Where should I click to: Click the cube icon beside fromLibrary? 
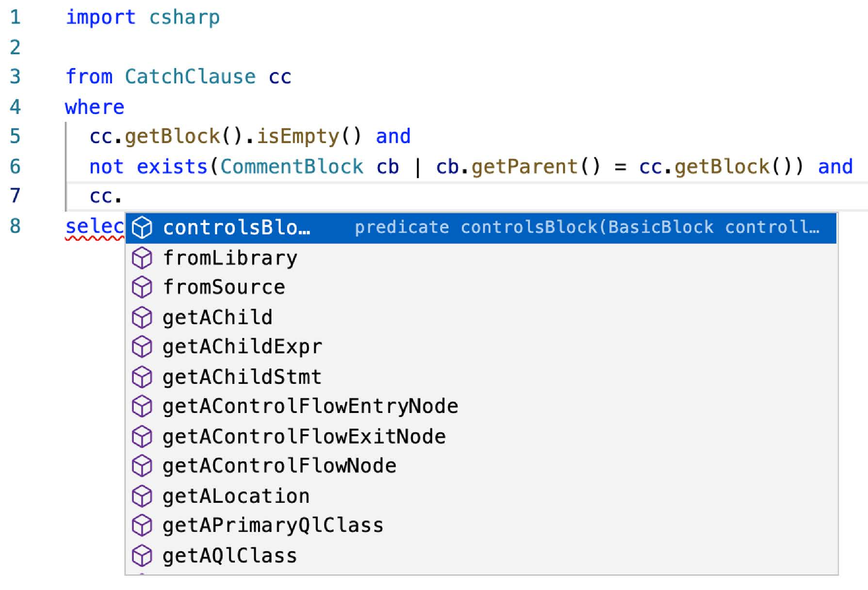point(142,258)
